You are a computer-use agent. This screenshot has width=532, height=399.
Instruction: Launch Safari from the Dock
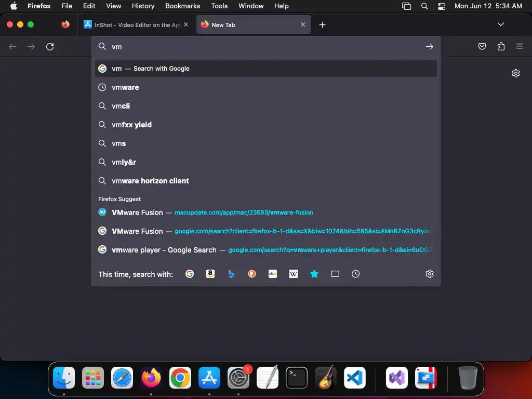(122, 378)
